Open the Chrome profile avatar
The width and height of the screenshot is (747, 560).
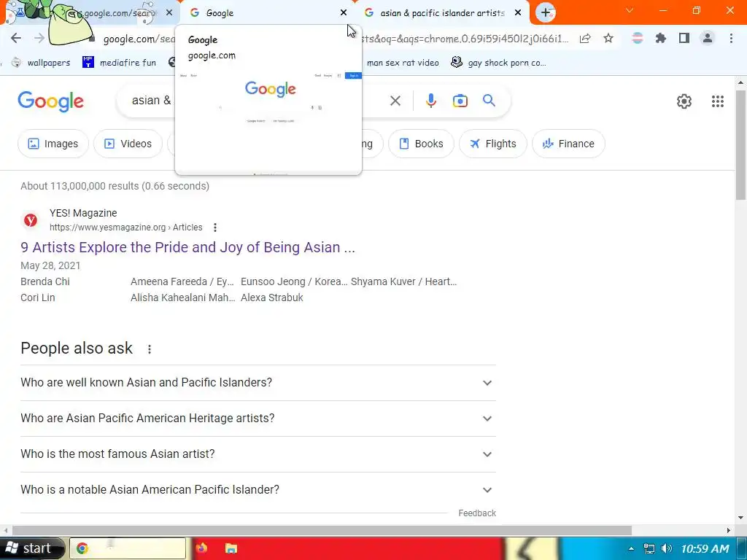click(x=708, y=39)
